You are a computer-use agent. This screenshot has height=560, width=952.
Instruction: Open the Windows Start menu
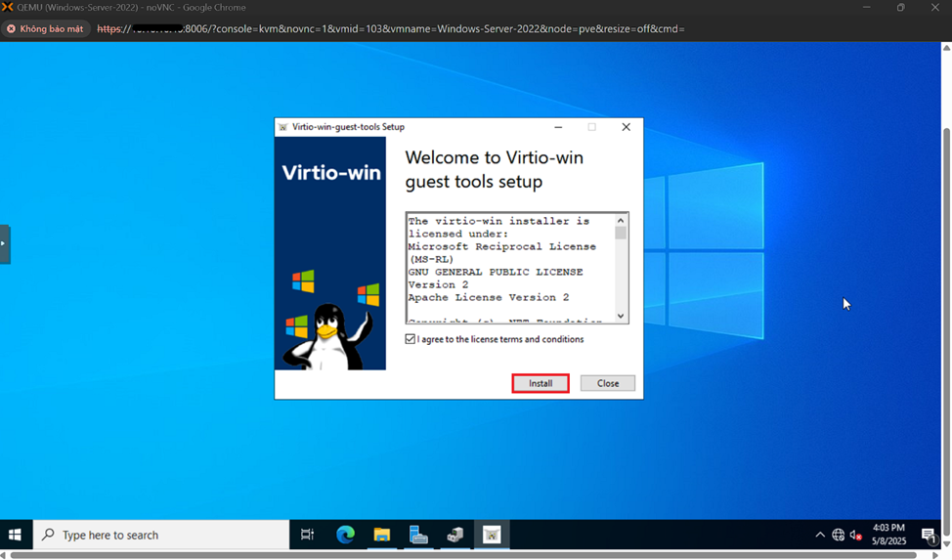15,535
